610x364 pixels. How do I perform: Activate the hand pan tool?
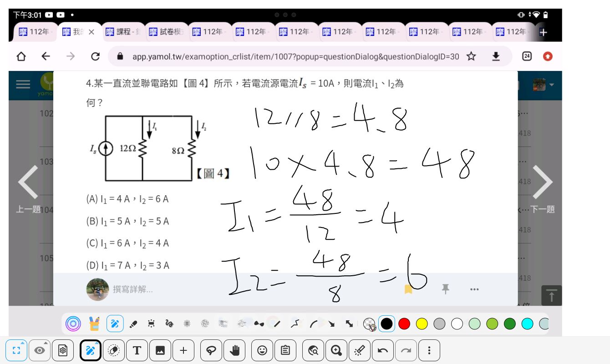click(x=234, y=350)
